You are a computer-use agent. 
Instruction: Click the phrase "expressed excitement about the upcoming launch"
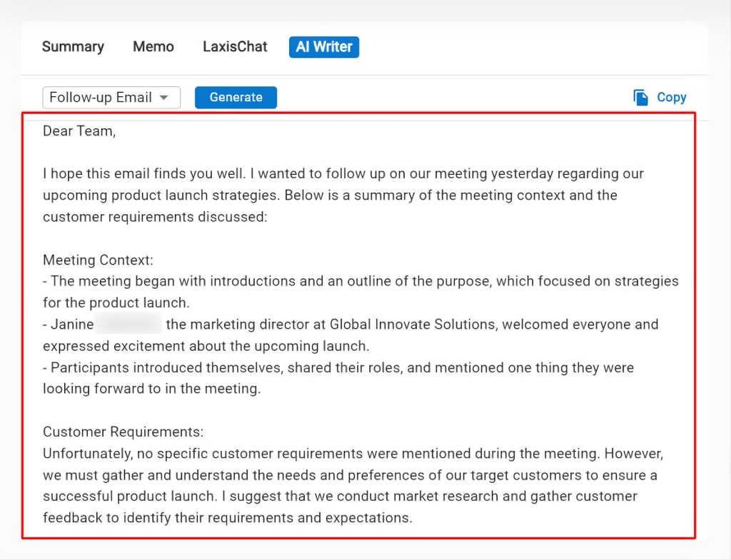[x=205, y=347]
